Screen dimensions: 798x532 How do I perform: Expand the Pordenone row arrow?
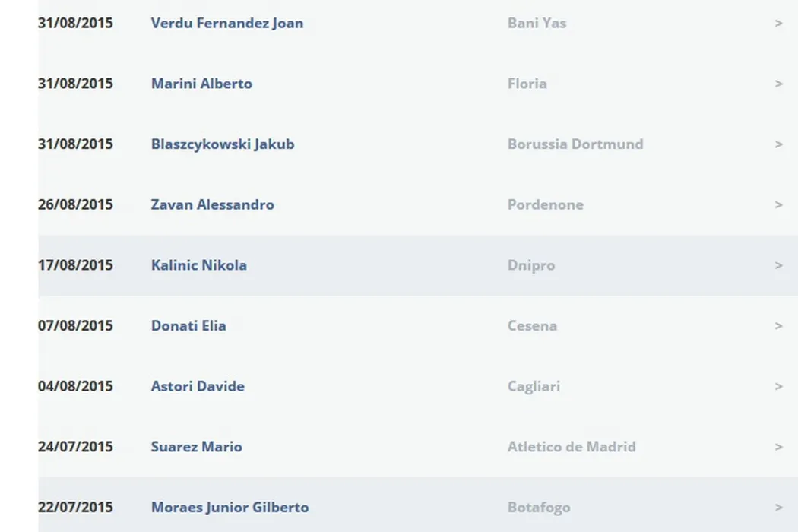[x=778, y=204]
